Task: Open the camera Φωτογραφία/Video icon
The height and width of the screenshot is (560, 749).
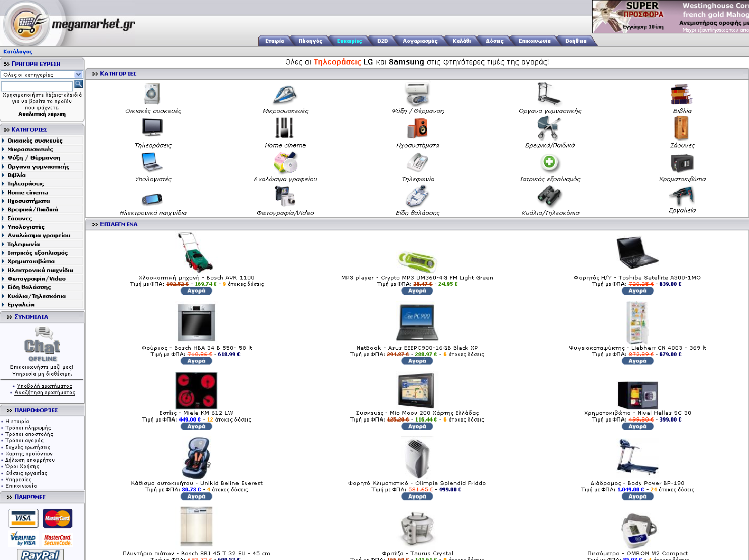Action: pyautogui.click(x=285, y=196)
